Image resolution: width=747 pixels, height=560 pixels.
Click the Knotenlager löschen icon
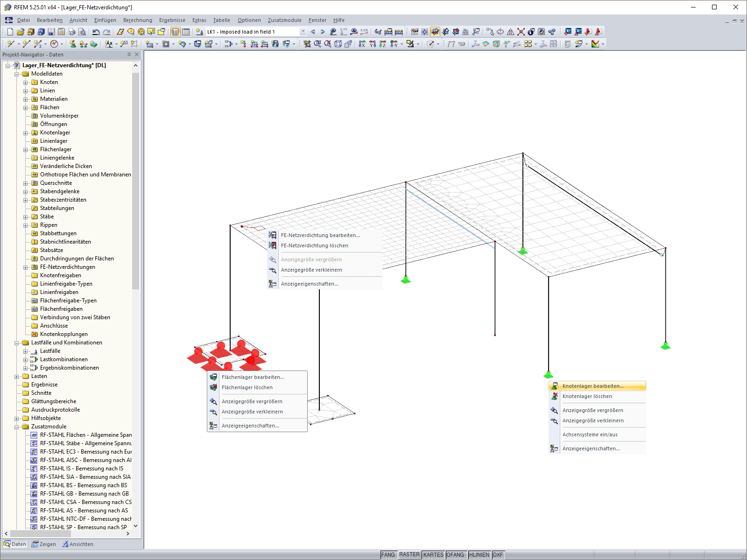554,396
